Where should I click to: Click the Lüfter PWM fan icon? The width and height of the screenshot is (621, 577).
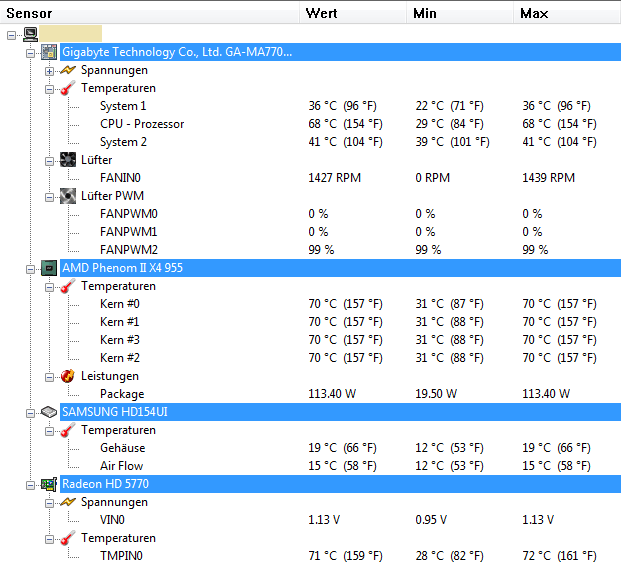68,196
